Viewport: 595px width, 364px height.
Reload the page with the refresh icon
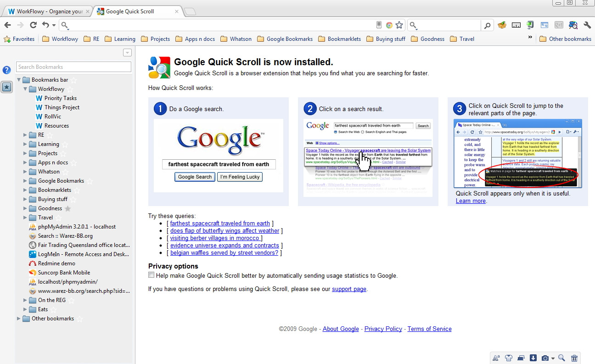click(x=33, y=25)
